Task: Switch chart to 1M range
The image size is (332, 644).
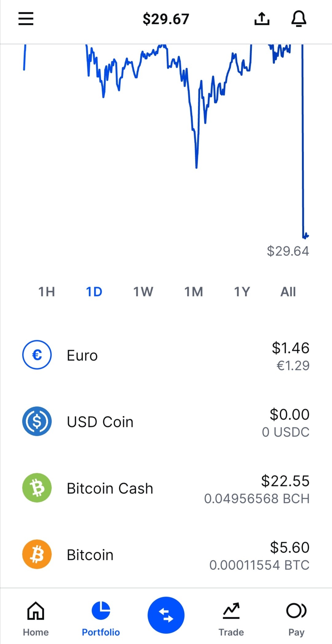Action: pos(193,292)
